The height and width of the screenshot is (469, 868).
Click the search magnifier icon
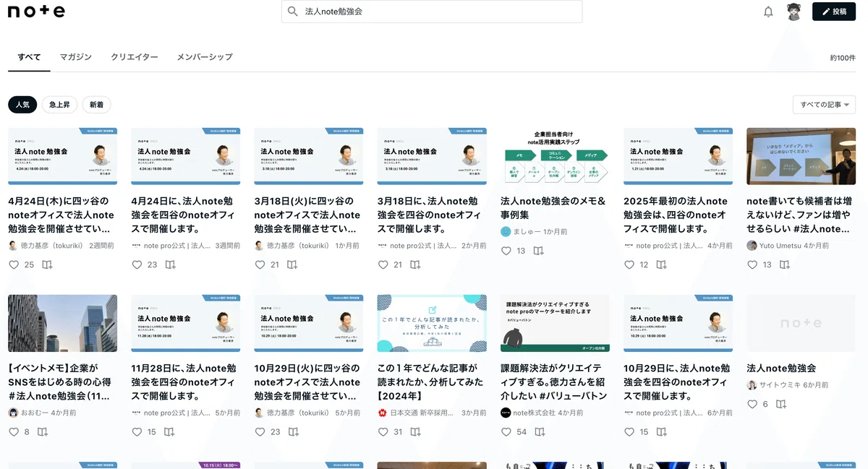pyautogui.click(x=293, y=12)
